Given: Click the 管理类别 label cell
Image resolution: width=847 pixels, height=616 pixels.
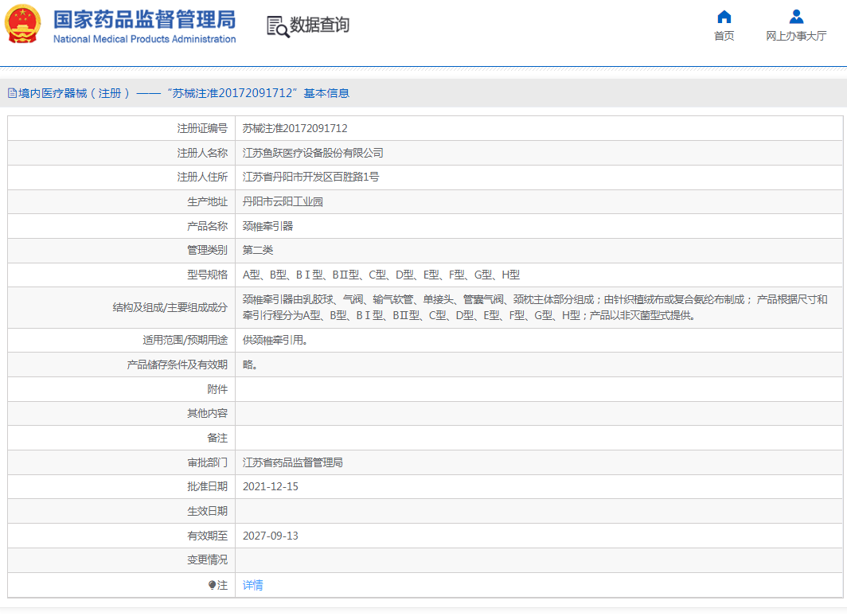Looking at the screenshot, I should click(121, 250).
